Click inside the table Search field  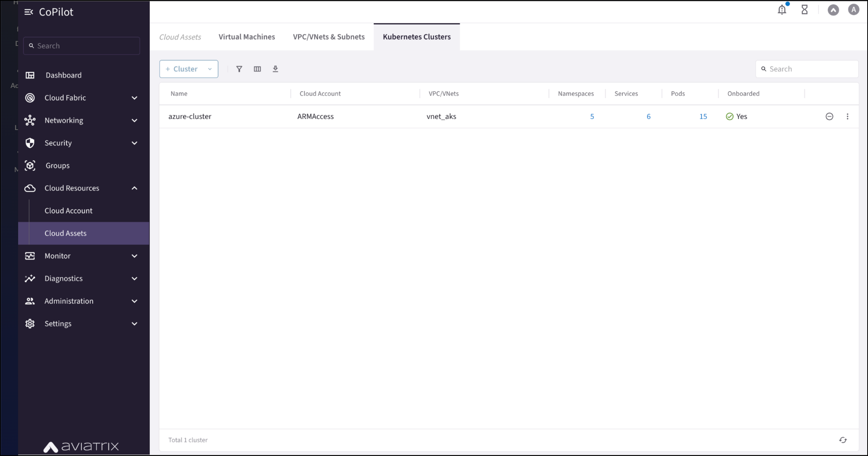click(807, 69)
